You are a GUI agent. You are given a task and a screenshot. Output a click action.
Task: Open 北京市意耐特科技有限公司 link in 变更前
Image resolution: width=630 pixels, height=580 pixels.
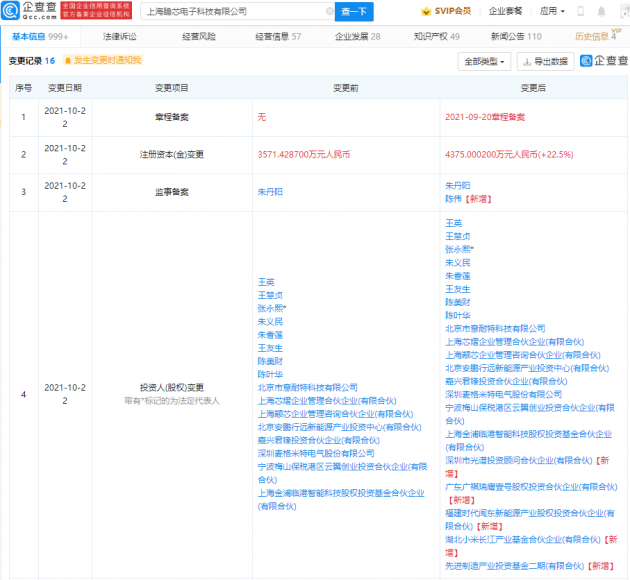point(307,387)
